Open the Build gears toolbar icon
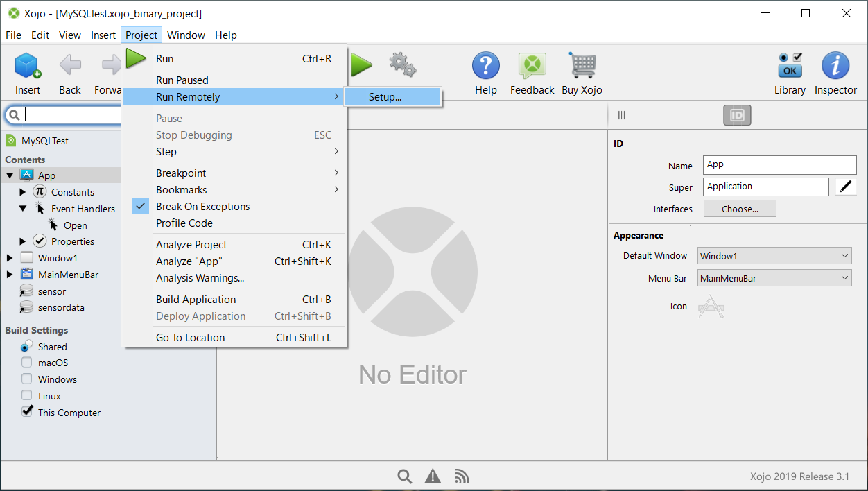This screenshot has height=491, width=868. tap(402, 64)
